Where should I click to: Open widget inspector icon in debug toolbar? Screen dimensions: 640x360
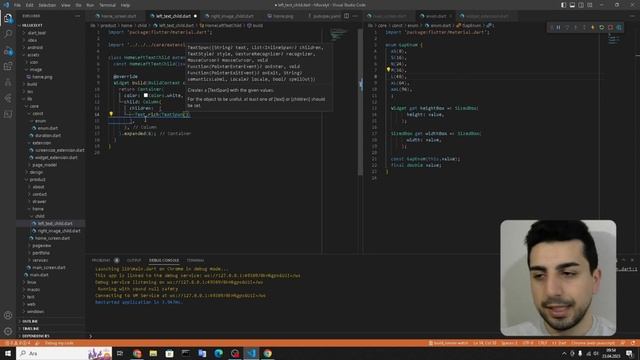(619, 27)
